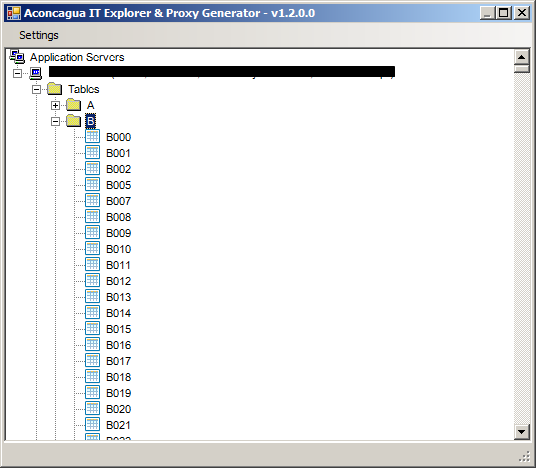Click the table icon next to B005
Image resolution: width=536 pixels, height=468 pixels.
click(92, 184)
